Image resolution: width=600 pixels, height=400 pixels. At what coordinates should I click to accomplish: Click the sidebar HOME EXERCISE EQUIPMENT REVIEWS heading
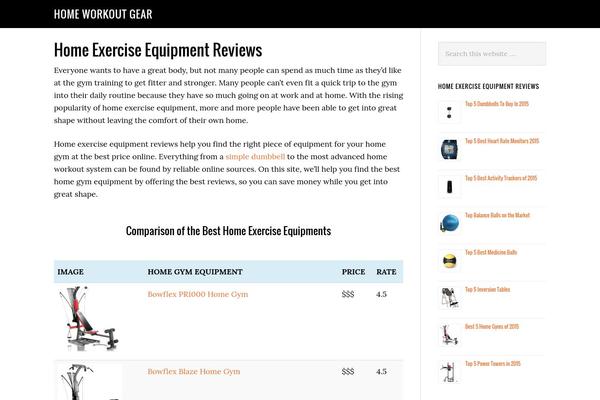(x=488, y=86)
